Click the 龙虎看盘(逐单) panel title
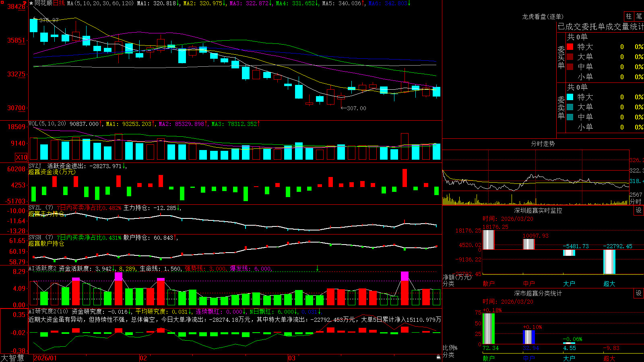The width and height of the screenshot is (644, 362). pos(543,16)
